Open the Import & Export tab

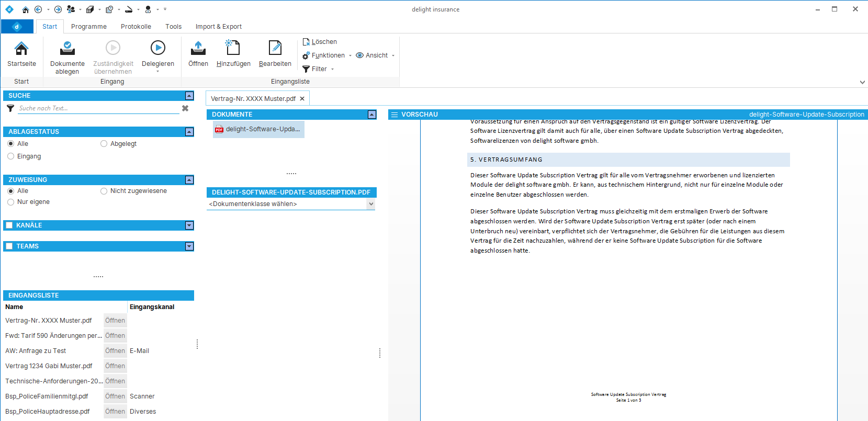[x=218, y=27]
